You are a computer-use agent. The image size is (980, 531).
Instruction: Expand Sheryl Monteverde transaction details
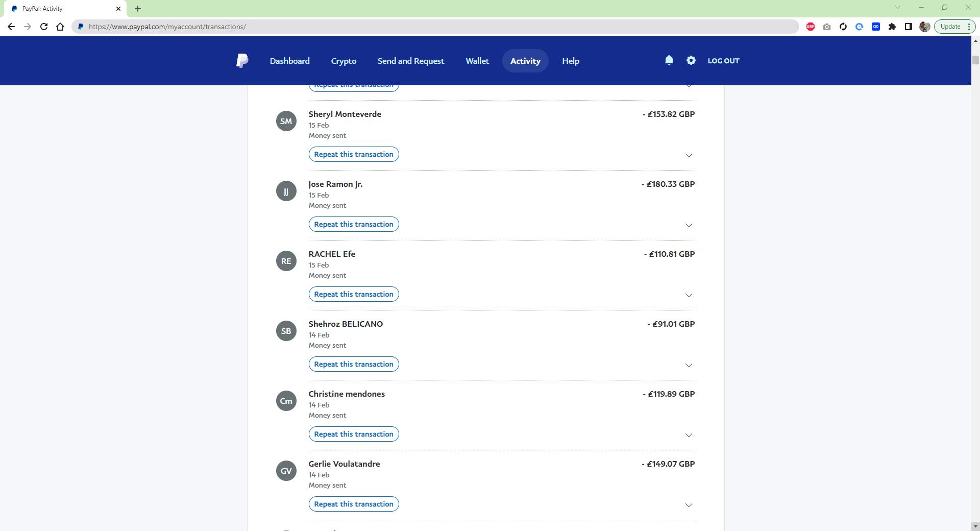coord(688,155)
